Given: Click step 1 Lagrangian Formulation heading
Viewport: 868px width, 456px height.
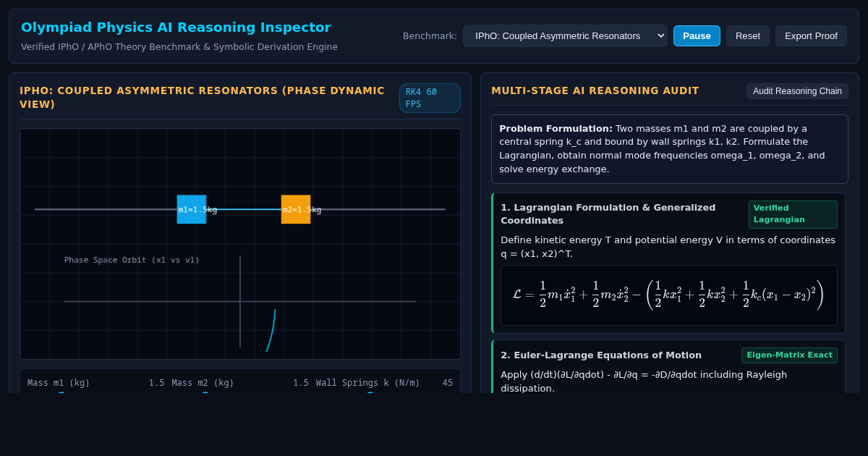Looking at the screenshot, I should 608,214.
